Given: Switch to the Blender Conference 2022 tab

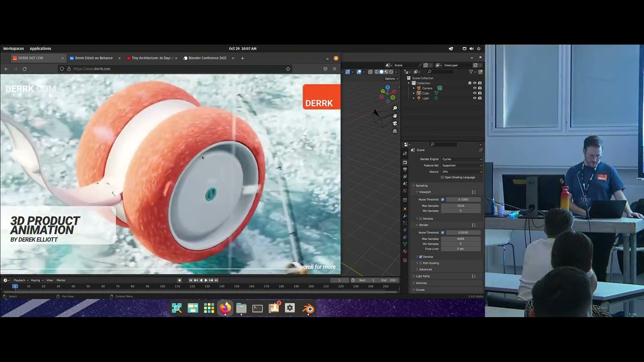Looking at the screenshot, I should pos(208,58).
